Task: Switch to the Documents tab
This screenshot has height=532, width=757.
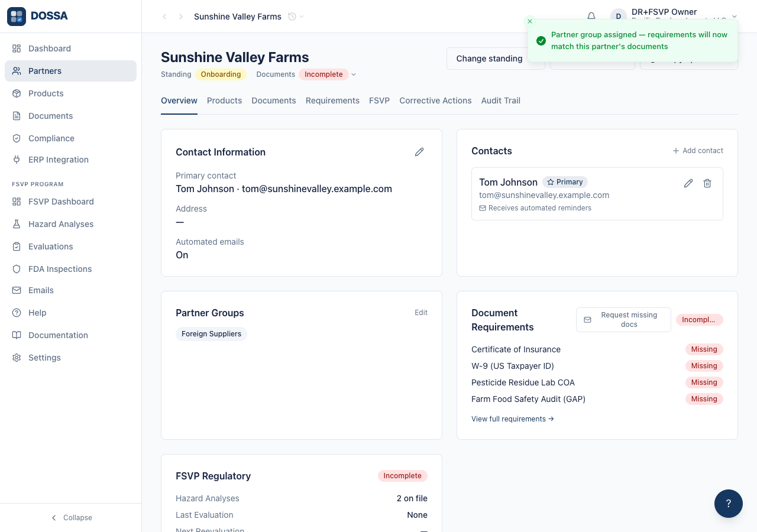Action: [274, 100]
